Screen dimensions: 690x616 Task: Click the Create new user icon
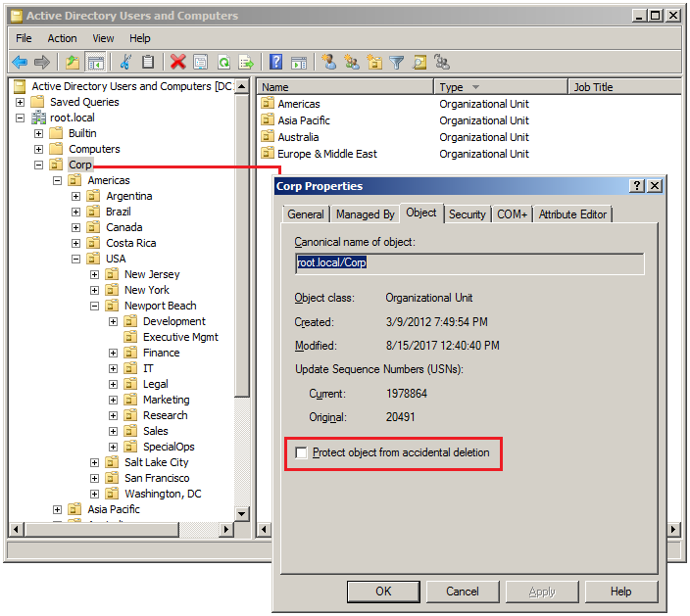[329, 63]
